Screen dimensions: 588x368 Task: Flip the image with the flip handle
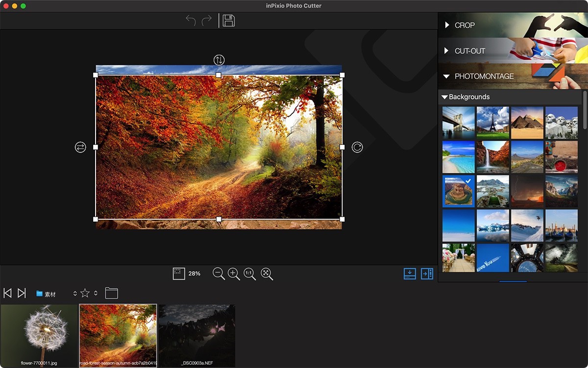(x=80, y=147)
